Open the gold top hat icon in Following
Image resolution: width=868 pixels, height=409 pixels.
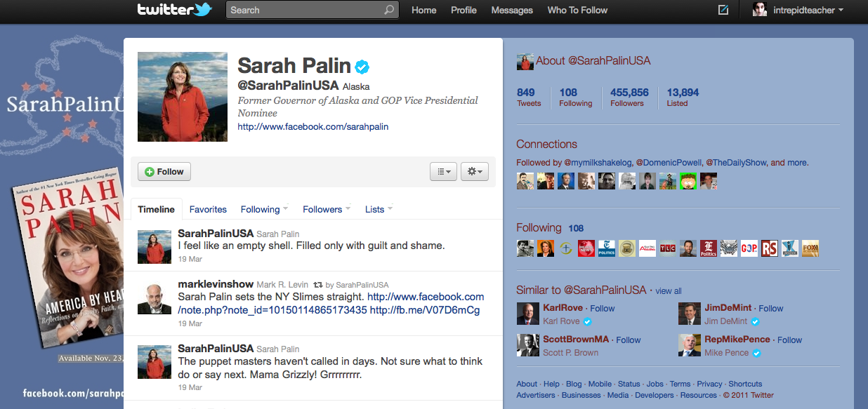627,248
